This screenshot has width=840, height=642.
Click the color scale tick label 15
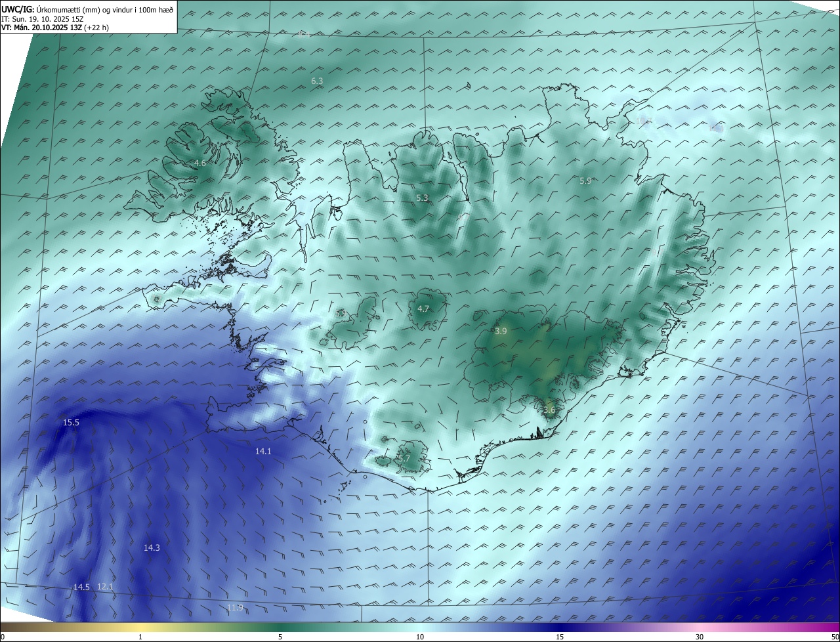560,637
